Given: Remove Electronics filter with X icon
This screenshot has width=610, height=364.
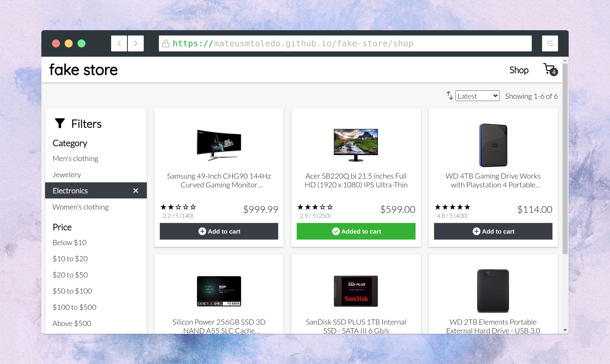Looking at the screenshot, I should pyautogui.click(x=136, y=191).
